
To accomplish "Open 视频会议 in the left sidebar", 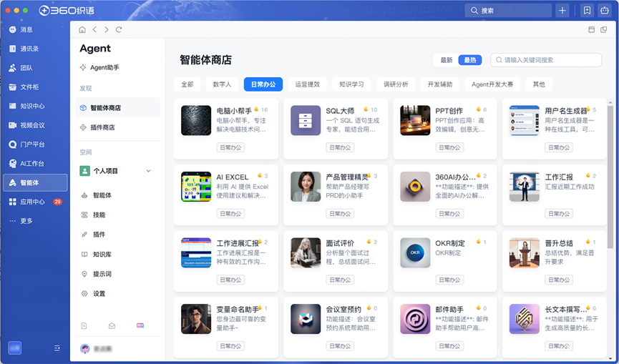I will pyautogui.click(x=32, y=125).
